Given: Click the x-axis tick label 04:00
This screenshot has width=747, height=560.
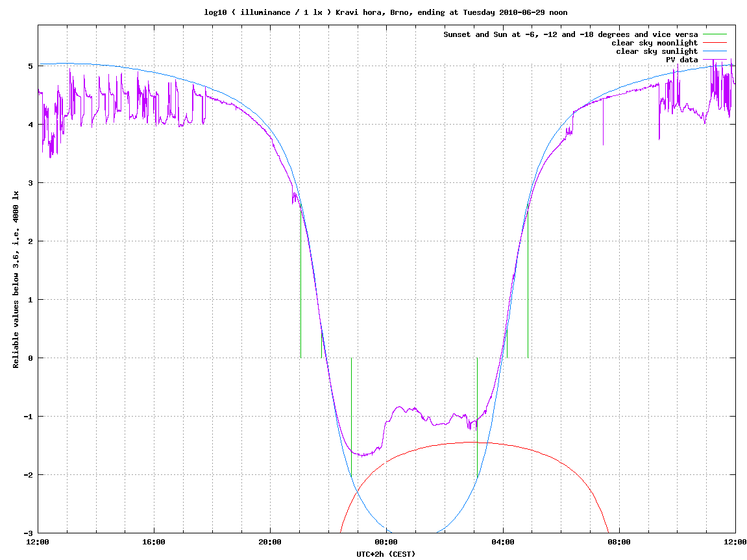Looking at the screenshot, I should [x=502, y=542].
